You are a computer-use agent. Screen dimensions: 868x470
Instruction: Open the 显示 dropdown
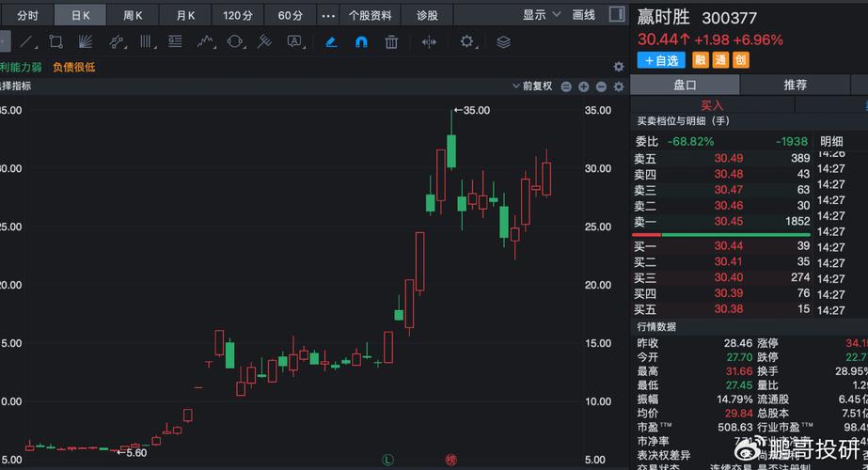point(541,15)
